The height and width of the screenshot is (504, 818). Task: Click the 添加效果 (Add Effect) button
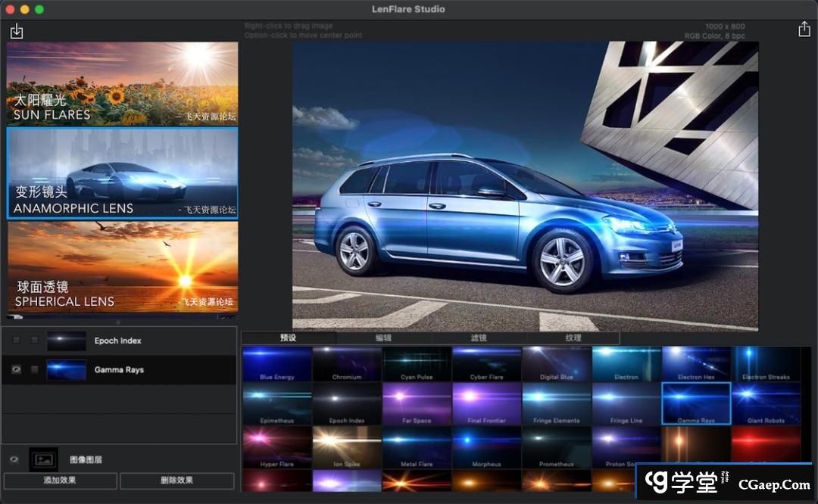point(61,481)
